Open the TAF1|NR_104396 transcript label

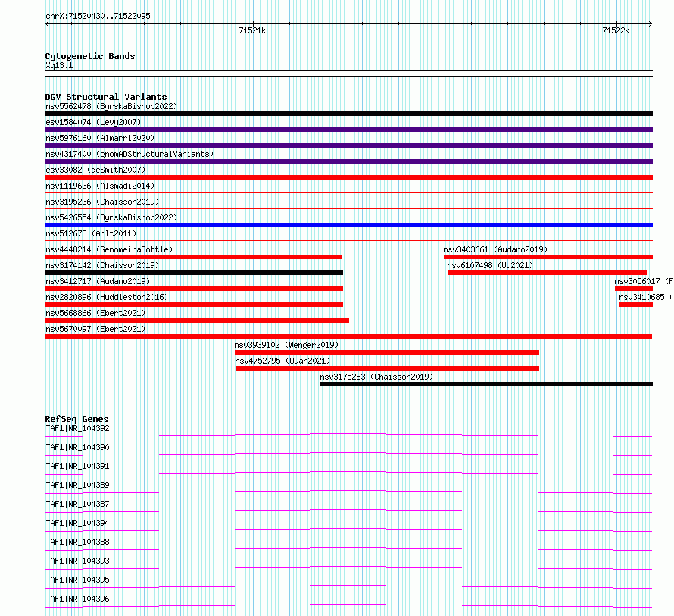click(77, 599)
